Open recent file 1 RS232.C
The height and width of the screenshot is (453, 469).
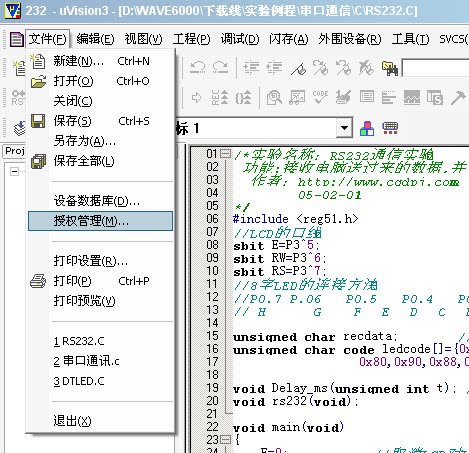(79, 341)
